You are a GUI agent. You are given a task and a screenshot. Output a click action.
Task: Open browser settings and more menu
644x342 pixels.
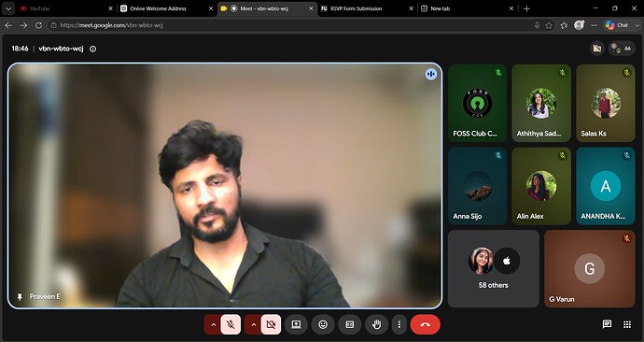594,25
